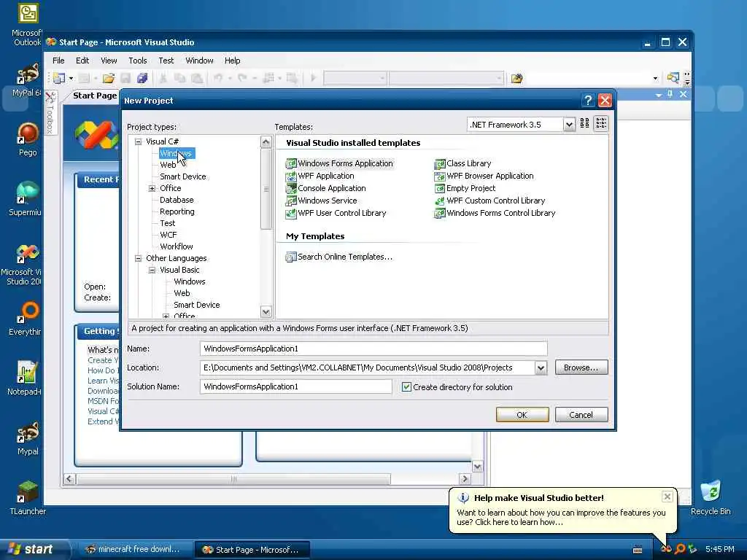The width and height of the screenshot is (747, 560).
Task: Open the Test menu
Action: click(166, 61)
